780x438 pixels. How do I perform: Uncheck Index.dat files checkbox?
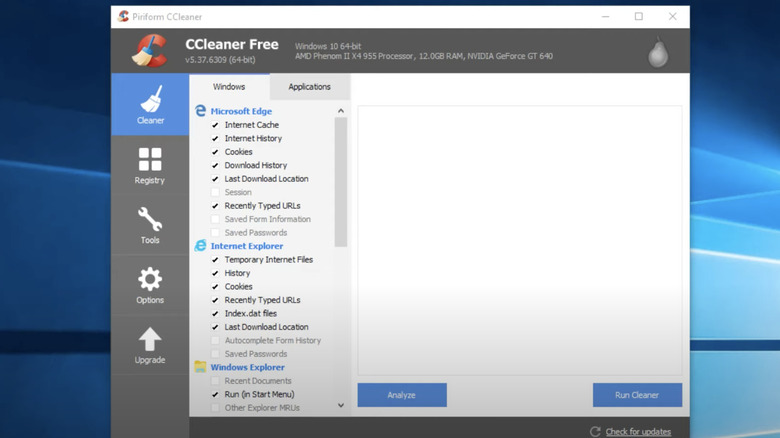215,314
